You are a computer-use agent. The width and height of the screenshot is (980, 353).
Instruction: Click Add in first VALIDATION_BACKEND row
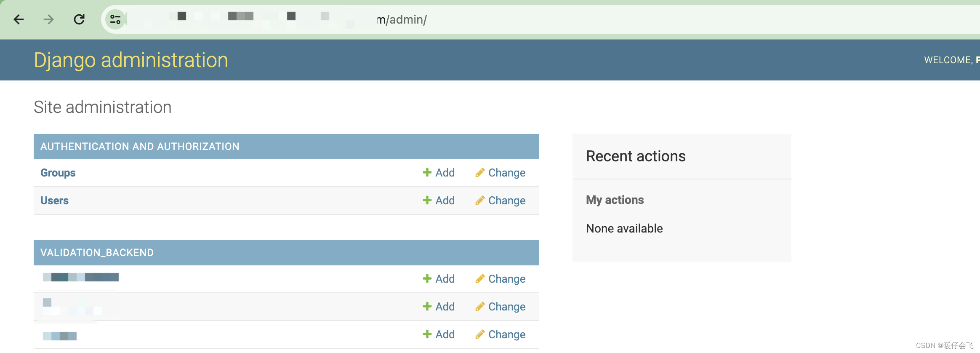click(x=445, y=279)
